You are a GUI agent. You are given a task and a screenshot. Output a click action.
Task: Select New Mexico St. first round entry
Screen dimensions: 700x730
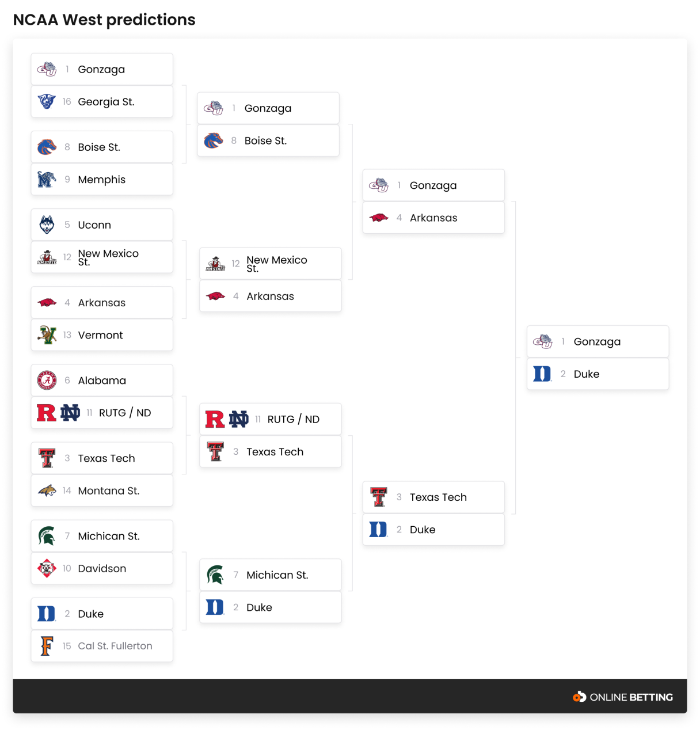click(x=102, y=257)
